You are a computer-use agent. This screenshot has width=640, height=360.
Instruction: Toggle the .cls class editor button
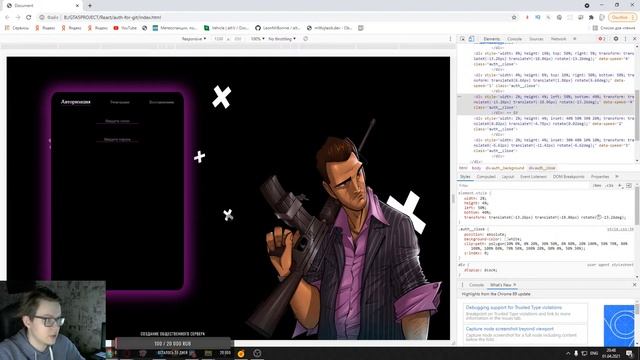click(609, 186)
